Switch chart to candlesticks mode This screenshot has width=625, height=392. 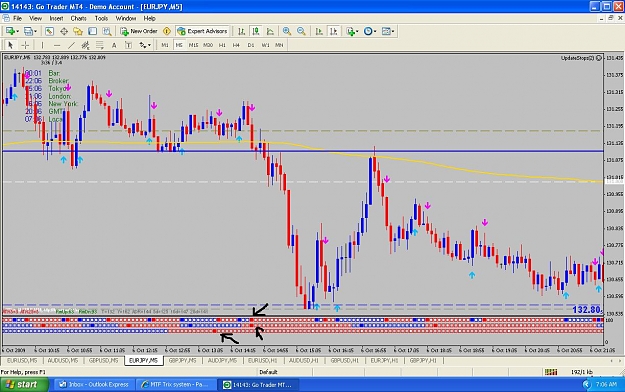(256, 31)
